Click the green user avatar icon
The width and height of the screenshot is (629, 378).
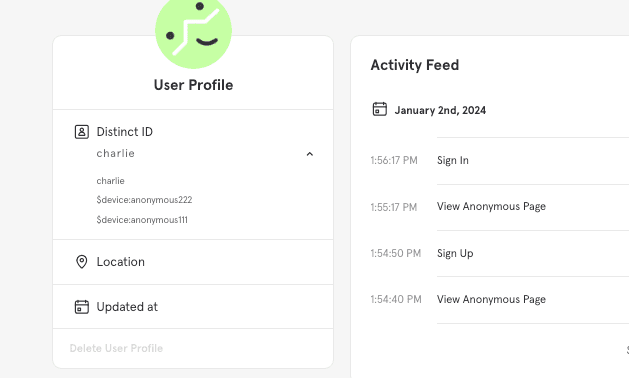[193, 31]
